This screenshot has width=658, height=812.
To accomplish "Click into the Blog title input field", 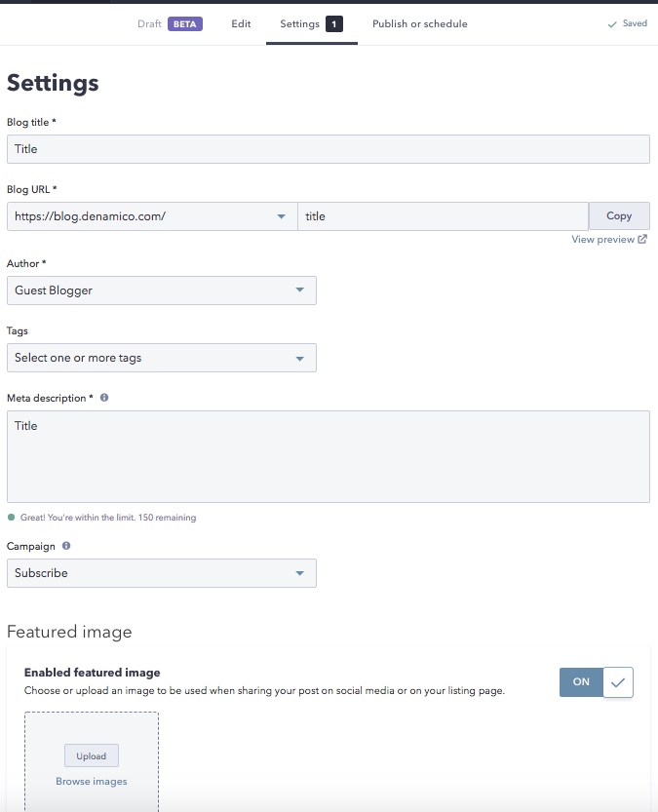I will (x=329, y=149).
